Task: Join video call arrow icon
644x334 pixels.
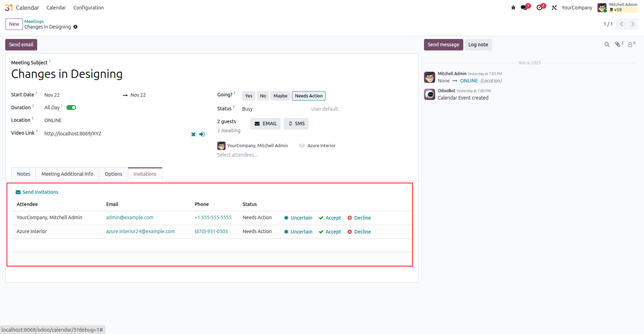Action: point(202,134)
